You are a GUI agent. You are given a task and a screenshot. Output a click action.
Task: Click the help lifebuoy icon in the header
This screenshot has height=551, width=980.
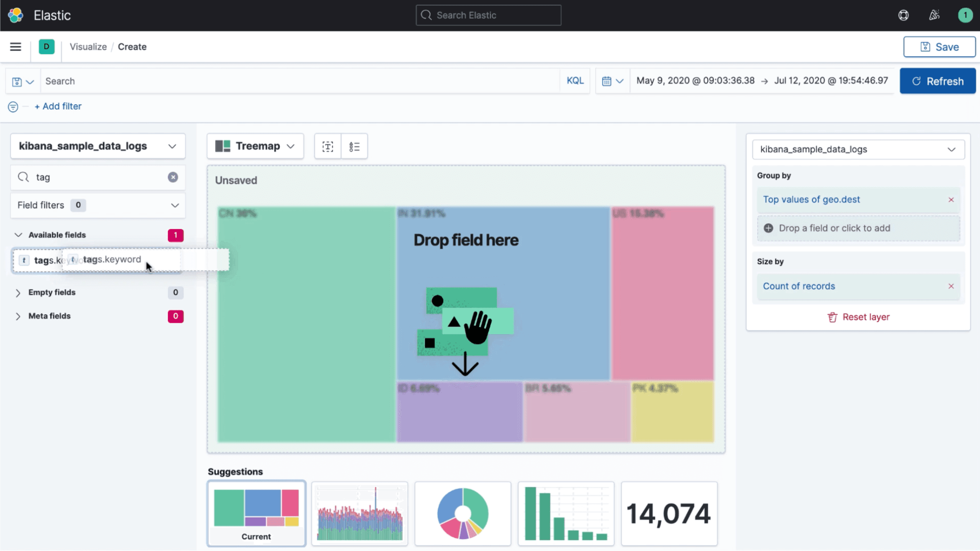click(x=904, y=15)
